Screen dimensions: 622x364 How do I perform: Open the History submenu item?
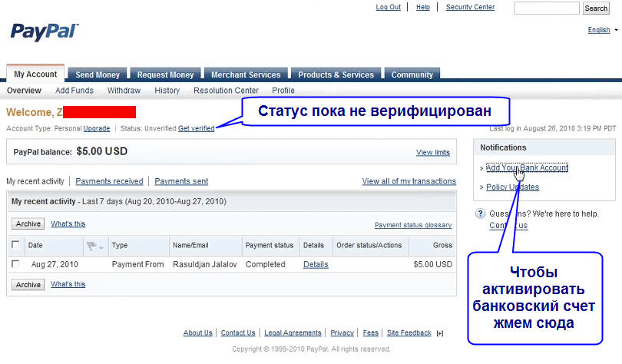pos(167,91)
